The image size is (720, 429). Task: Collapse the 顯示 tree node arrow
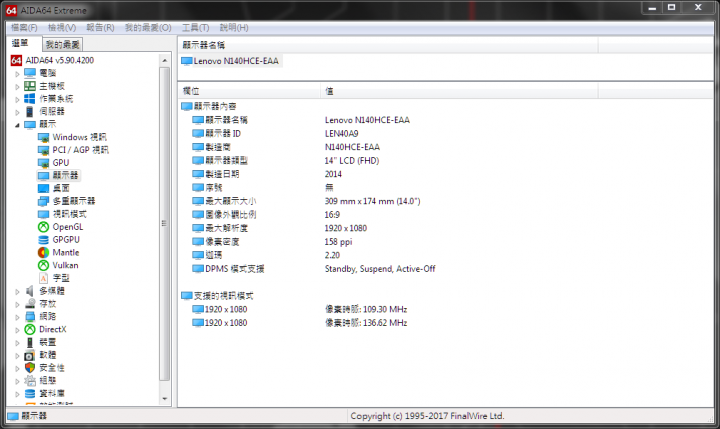pyautogui.click(x=17, y=125)
